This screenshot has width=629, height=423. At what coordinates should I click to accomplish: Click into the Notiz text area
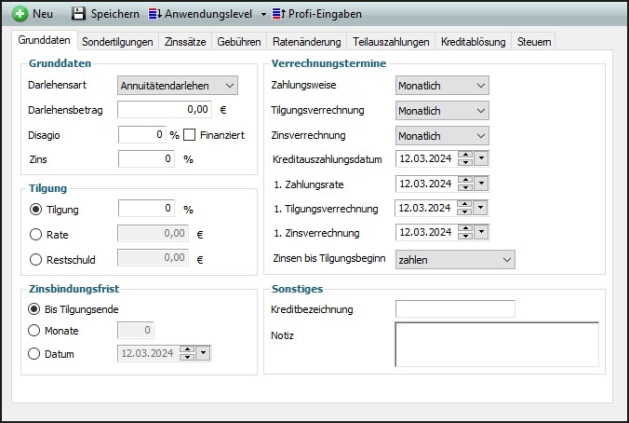coord(496,344)
